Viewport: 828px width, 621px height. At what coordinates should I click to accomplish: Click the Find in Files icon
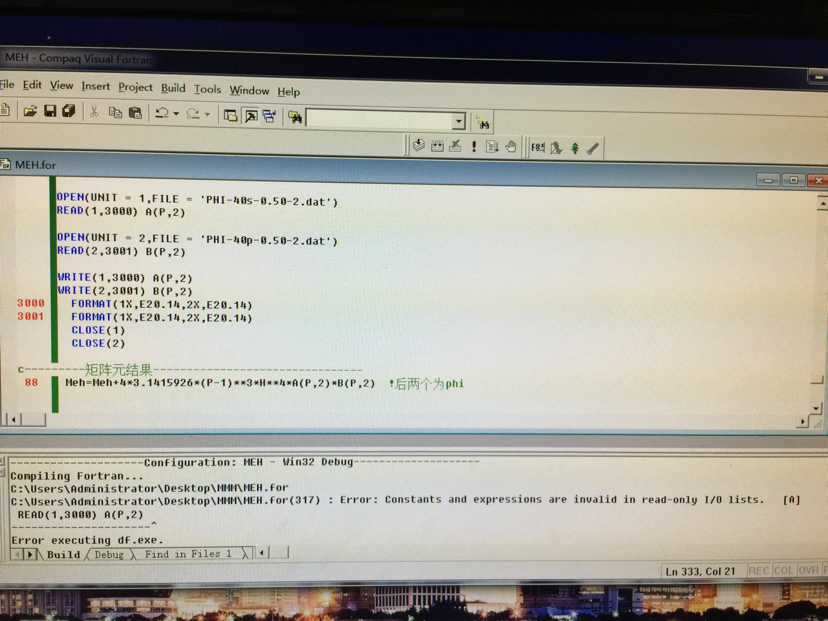click(295, 117)
